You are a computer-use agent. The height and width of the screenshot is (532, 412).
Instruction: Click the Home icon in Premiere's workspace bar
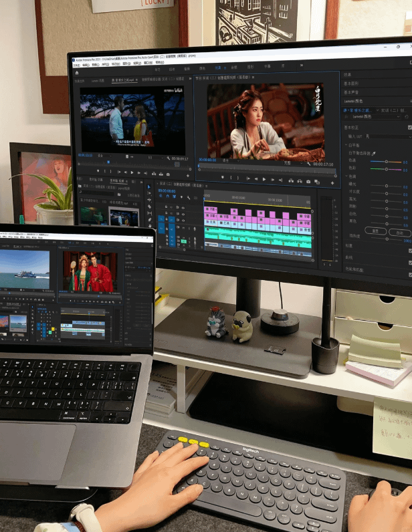[x=77, y=73]
